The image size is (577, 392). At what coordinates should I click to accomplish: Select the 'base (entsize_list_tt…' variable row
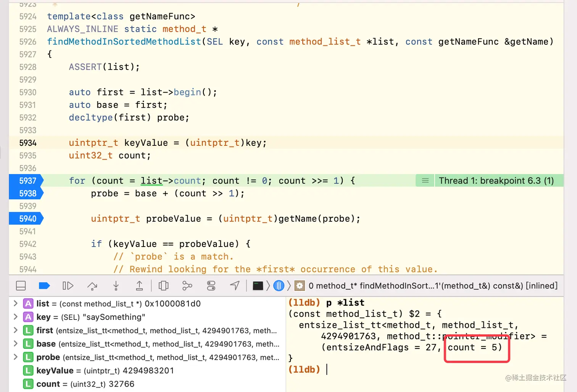147,344
